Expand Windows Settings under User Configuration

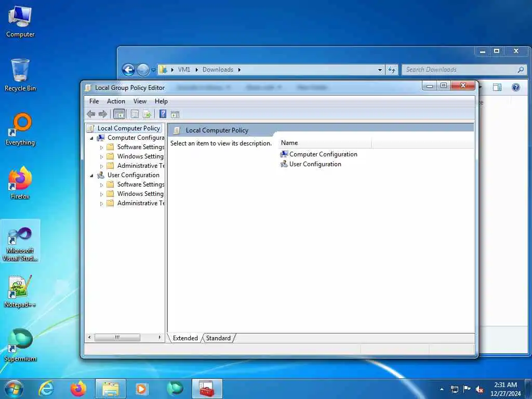(x=101, y=194)
